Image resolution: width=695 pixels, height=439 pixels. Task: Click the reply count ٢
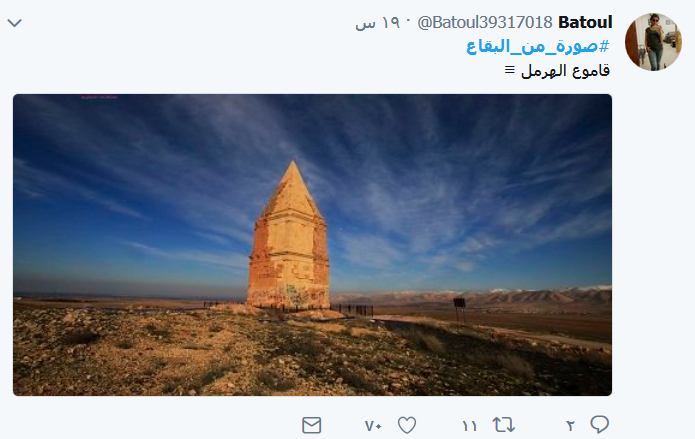pyautogui.click(x=570, y=426)
